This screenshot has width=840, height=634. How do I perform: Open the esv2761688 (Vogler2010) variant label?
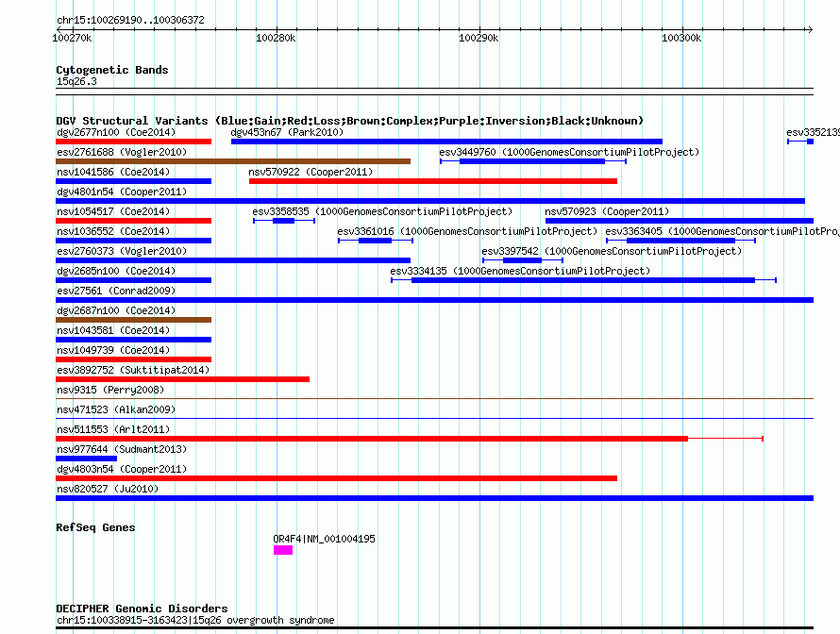[x=122, y=152]
